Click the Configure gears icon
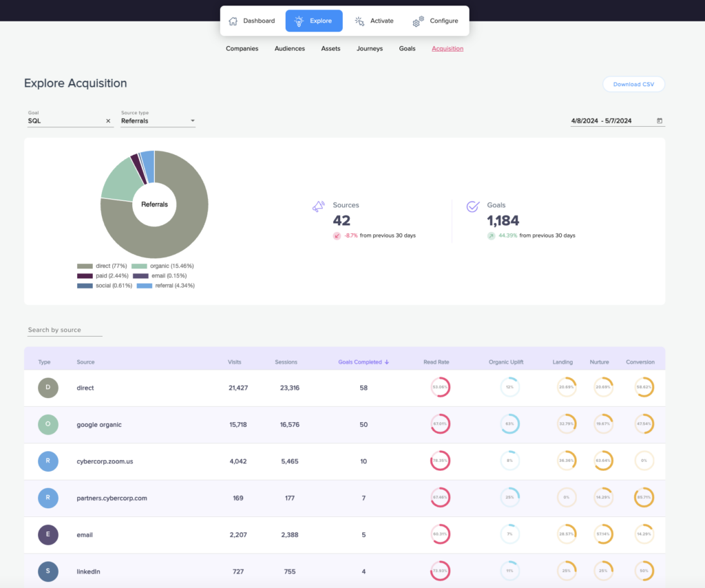The width and height of the screenshot is (705, 588). click(418, 21)
